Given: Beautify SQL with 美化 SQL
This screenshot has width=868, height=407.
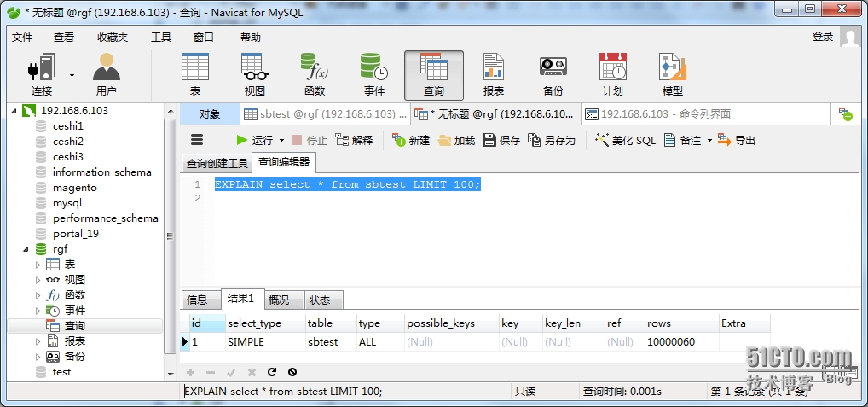Looking at the screenshot, I should (x=625, y=141).
